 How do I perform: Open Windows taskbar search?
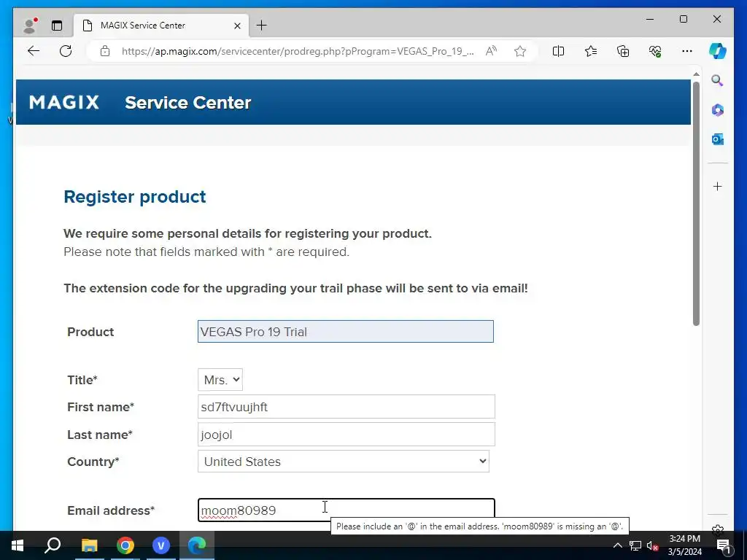(53, 545)
